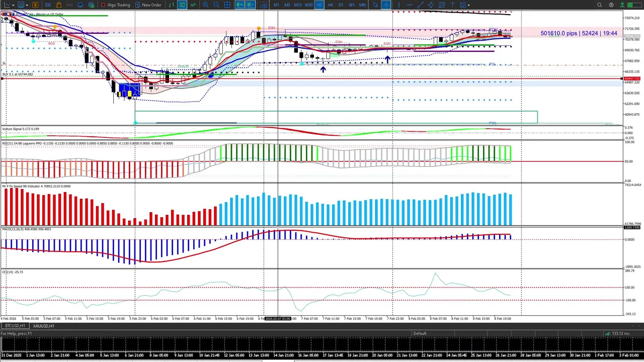Screen dimensions: 644x362
Task: Select the M1 timeframe
Action: point(276,5)
